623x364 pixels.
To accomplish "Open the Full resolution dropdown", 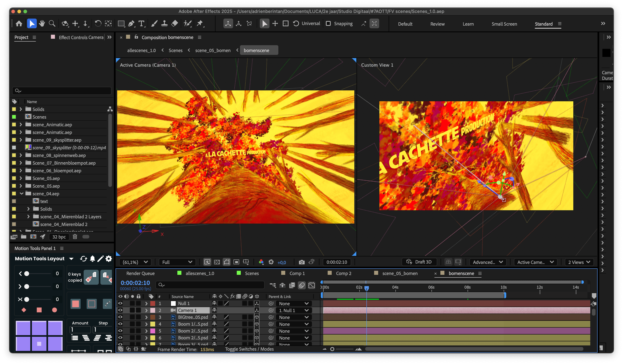I will (177, 262).
